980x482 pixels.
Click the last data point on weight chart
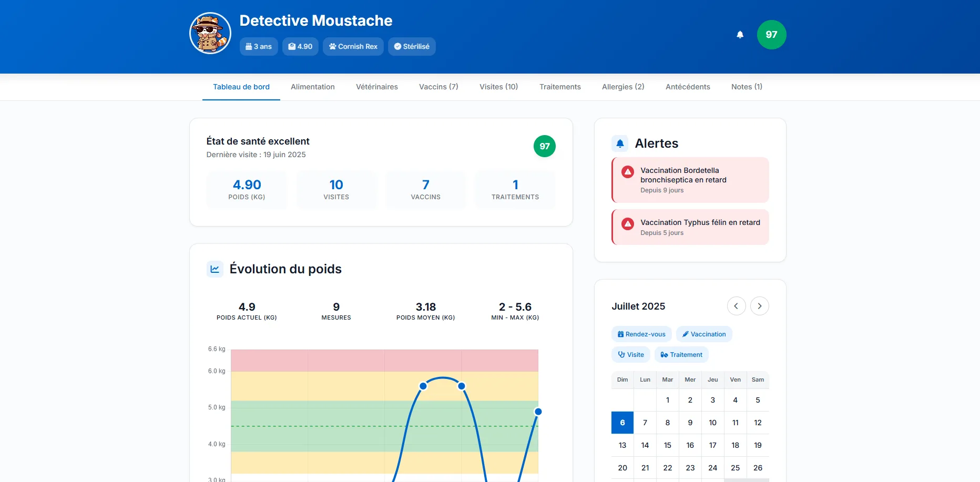coord(538,412)
